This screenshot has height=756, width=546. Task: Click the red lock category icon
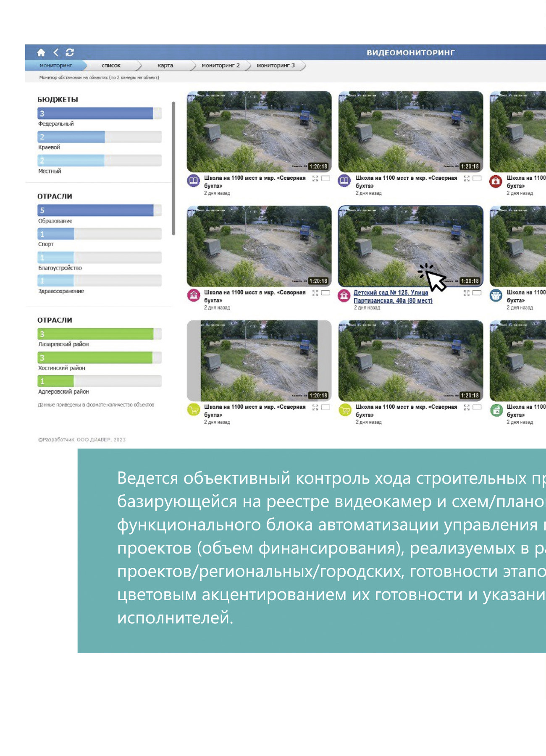tap(496, 181)
